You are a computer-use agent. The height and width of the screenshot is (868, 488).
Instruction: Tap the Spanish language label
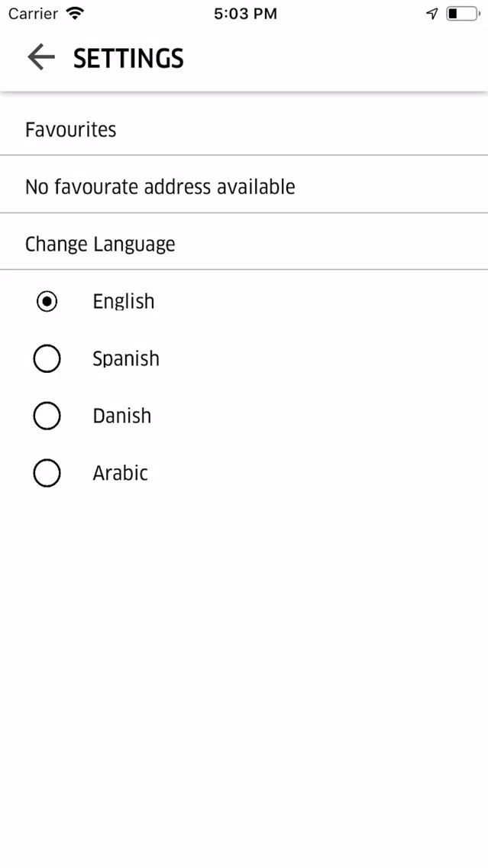(x=126, y=358)
